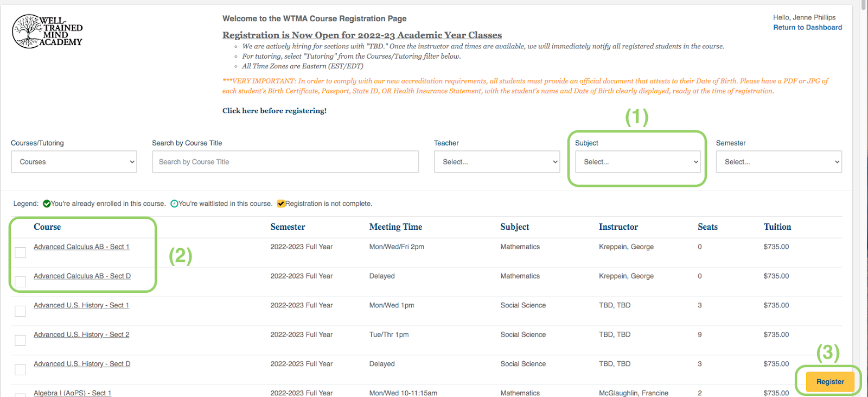Click the waitlisted clock legend icon
868x397 pixels.
174,204
